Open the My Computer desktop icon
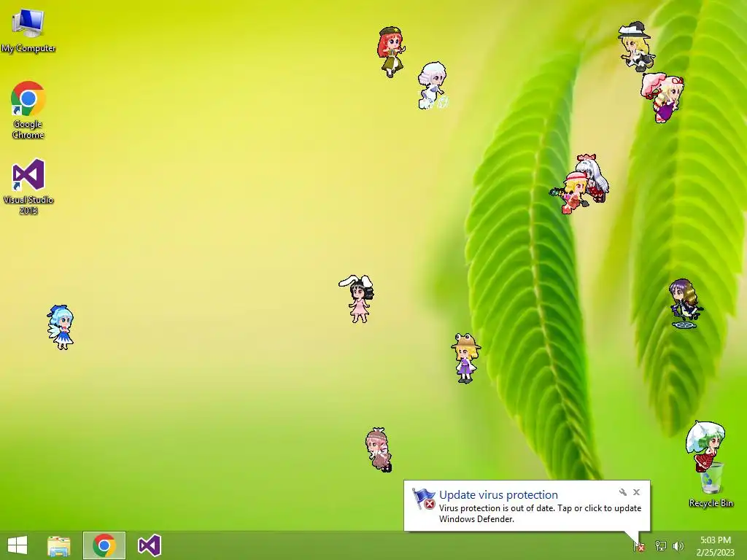 [x=28, y=30]
